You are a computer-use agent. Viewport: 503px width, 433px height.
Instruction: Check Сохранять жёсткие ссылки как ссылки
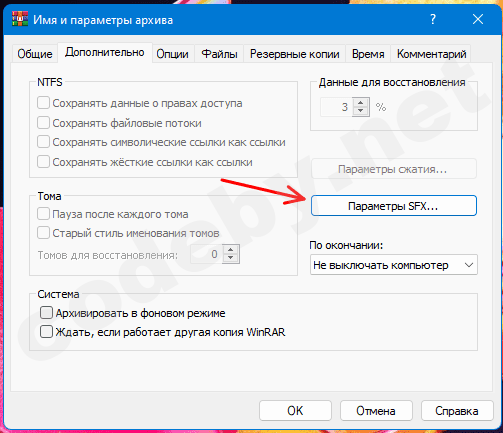44,162
